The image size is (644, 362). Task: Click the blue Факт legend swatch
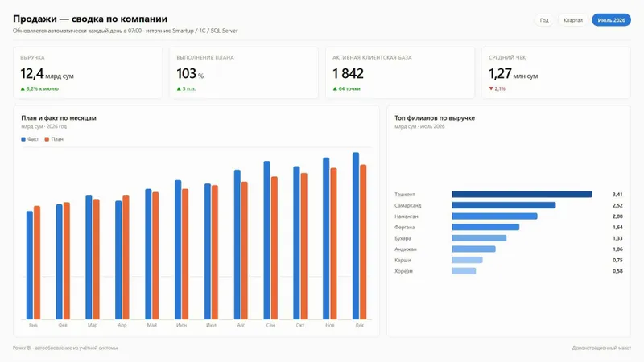(x=23, y=139)
